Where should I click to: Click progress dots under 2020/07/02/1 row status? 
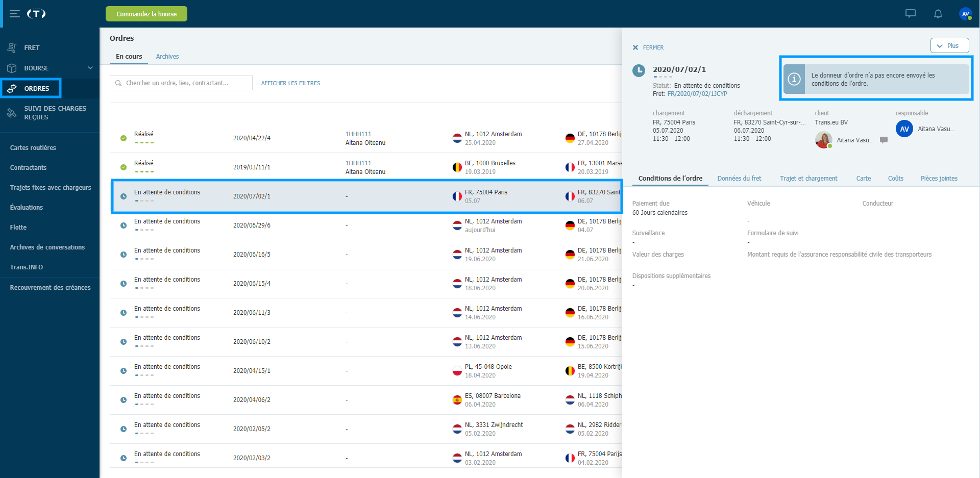pyautogui.click(x=144, y=201)
